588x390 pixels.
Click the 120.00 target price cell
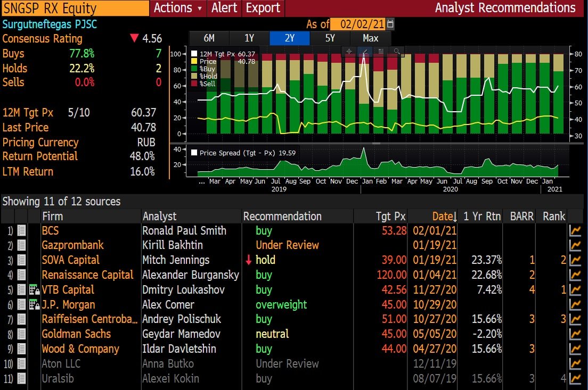(x=391, y=275)
